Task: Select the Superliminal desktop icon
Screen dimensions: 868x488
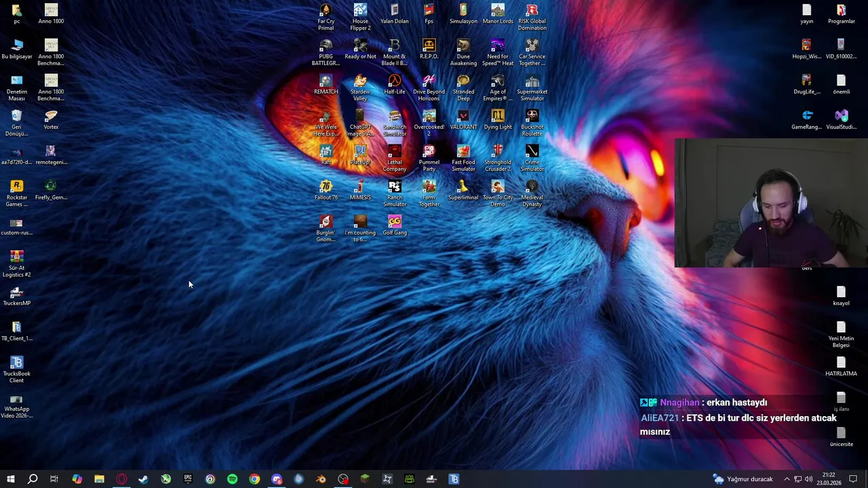Action: point(463,190)
